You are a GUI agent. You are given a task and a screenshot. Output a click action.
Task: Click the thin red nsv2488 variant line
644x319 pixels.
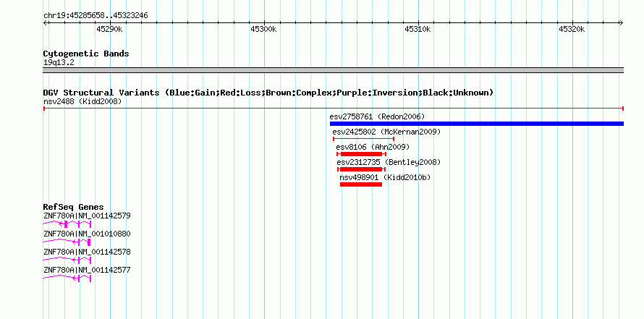click(334, 109)
